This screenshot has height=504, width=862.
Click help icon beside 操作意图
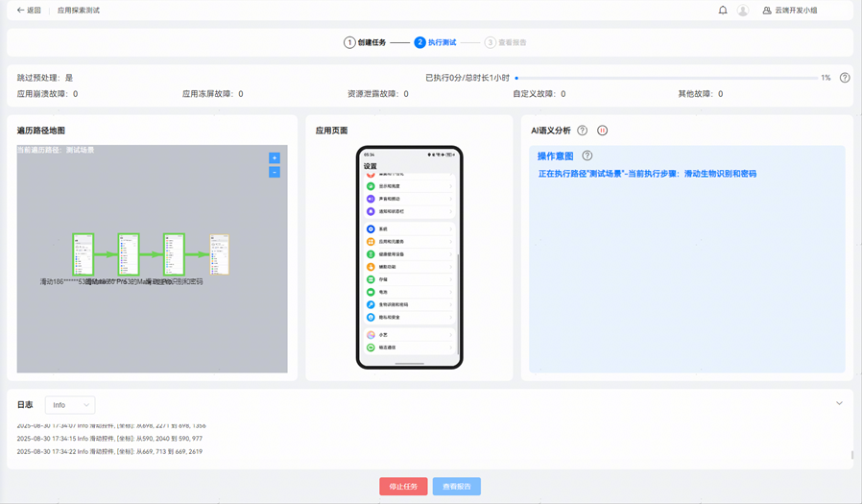pyautogui.click(x=587, y=156)
